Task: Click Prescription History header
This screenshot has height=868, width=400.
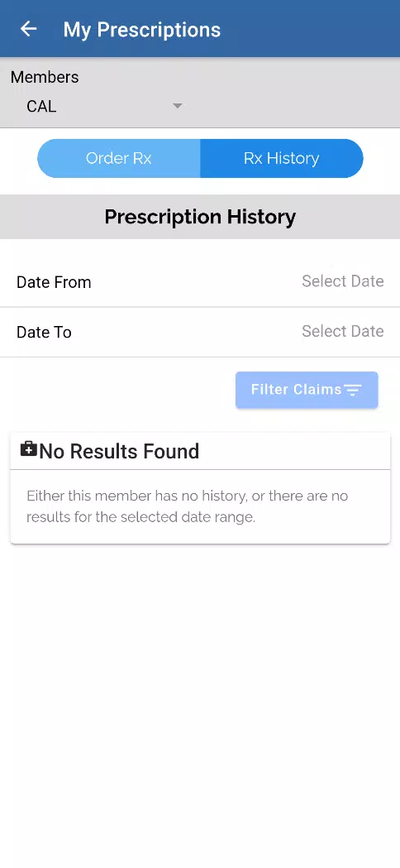Action: pyautogui.click(x=200, y=217)
